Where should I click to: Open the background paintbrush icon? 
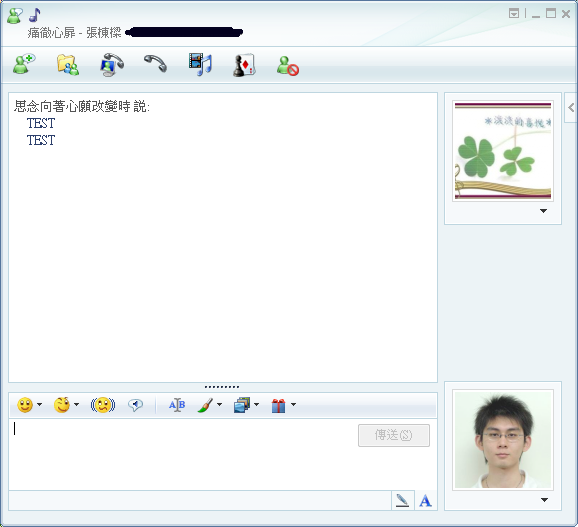click(x=205, y=405)
